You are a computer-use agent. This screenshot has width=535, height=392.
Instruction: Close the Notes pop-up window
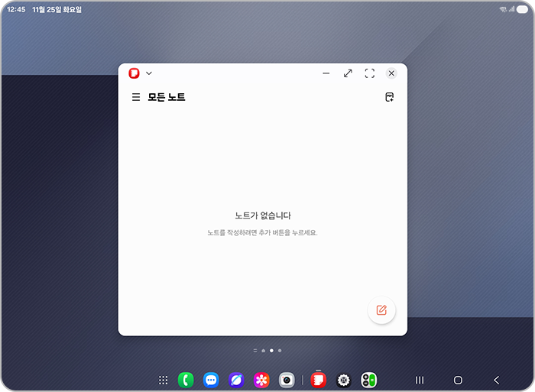point(391,73)
